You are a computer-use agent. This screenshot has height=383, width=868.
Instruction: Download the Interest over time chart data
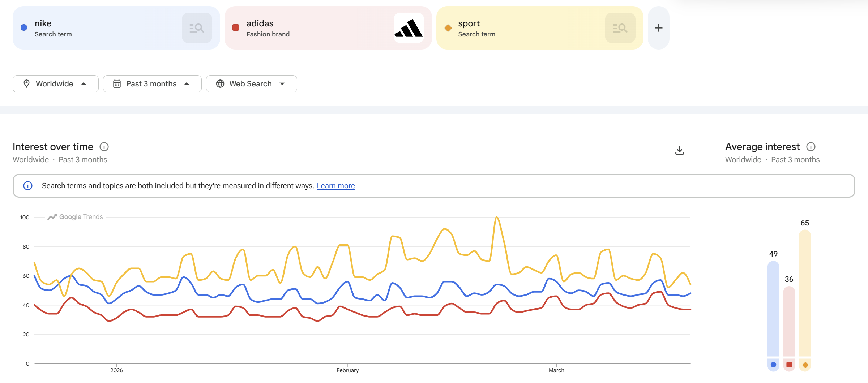(x=680, y=150)
